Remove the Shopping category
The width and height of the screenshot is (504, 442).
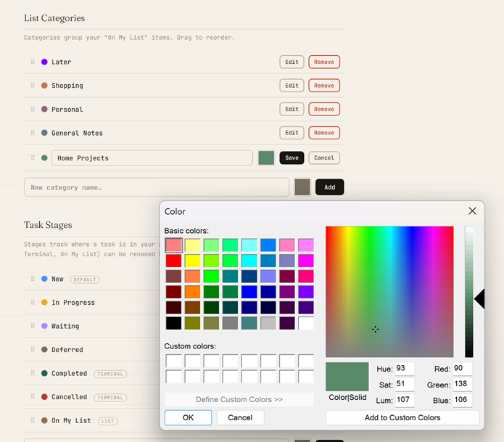[x=324, y=86]
